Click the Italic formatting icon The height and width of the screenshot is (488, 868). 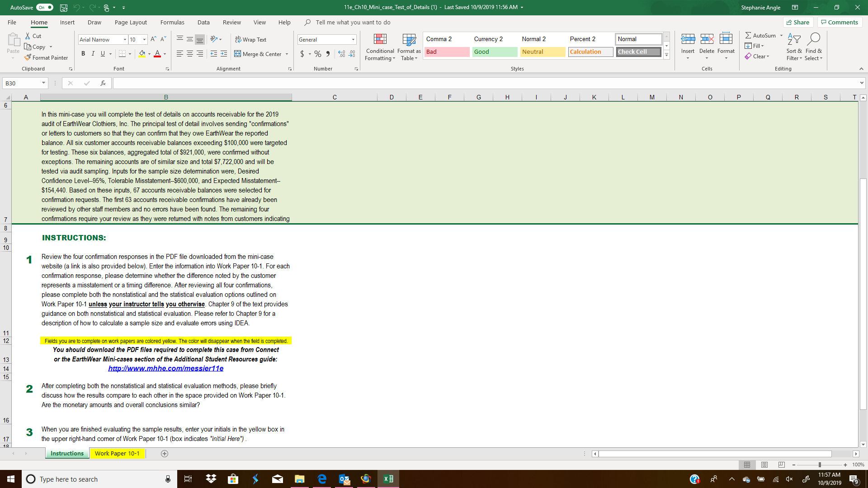coord(93,53)
